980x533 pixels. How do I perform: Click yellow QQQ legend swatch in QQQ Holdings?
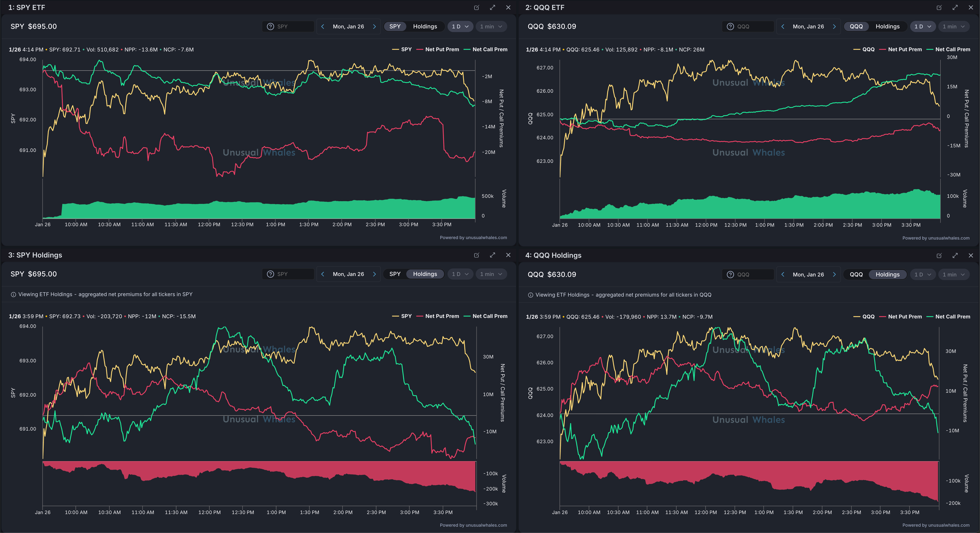click(857, 317)
